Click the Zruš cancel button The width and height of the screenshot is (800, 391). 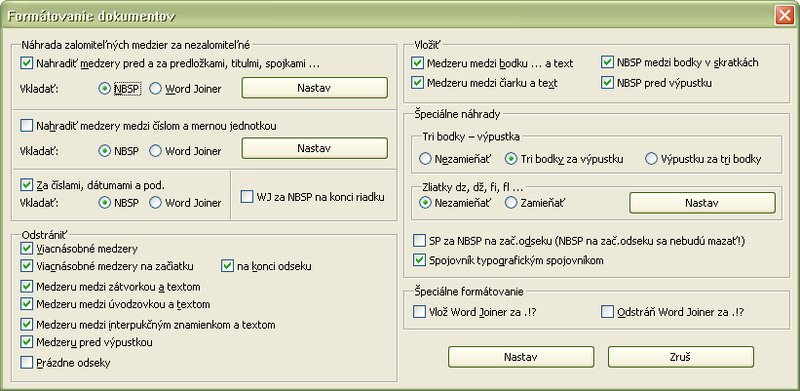click(x=681, y=357)
